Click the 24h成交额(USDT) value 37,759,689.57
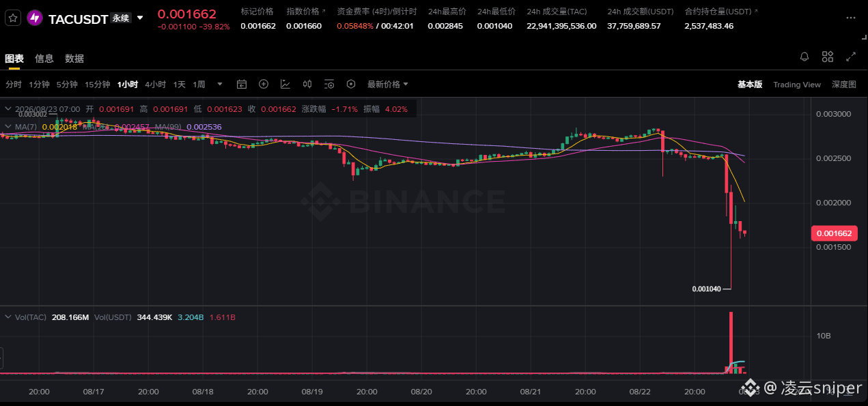The width and height of the screenshot is (868, 406). click(634, 26)
